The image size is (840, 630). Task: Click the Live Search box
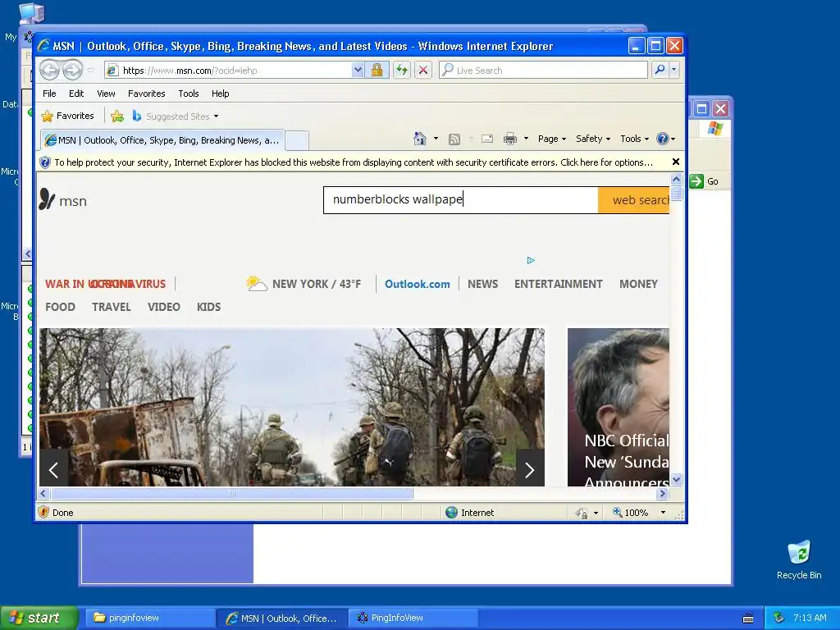pos(543,71)
